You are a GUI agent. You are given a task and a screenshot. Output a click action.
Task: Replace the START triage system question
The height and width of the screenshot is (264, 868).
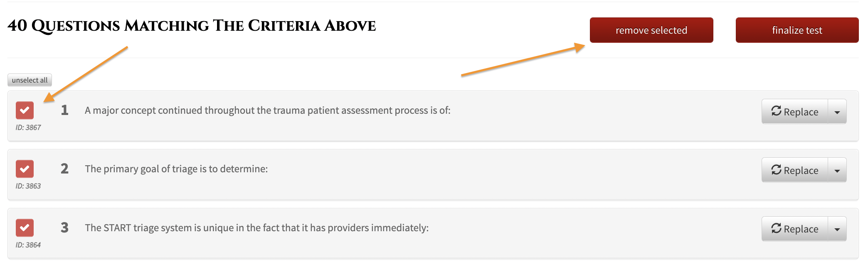point(795,229)
